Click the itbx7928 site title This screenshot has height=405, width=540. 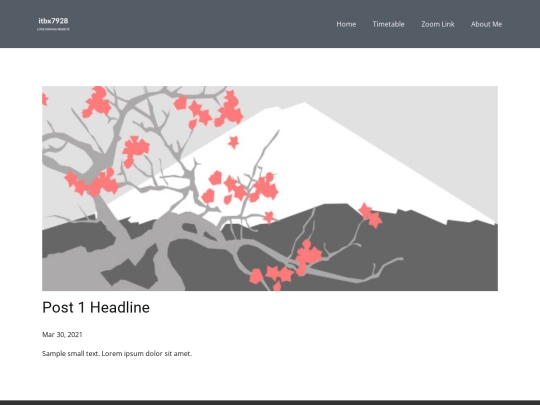[53, 21]
